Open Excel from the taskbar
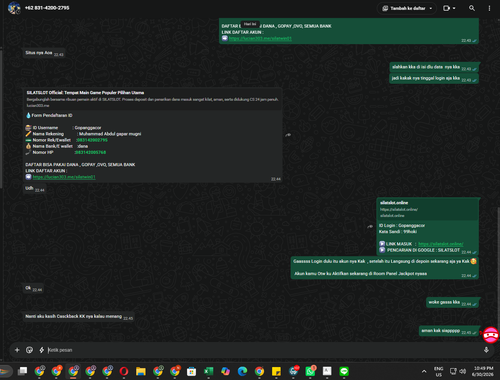The height and width of the screenshot is (380, 500). (x=209, y=371)
